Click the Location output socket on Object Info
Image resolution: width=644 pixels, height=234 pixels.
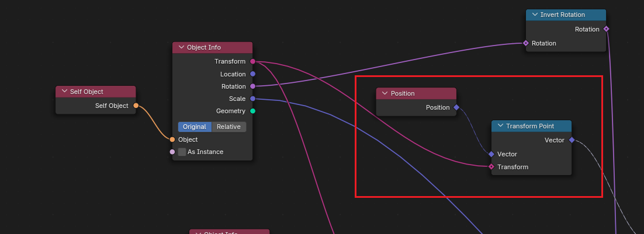point(252,74)
